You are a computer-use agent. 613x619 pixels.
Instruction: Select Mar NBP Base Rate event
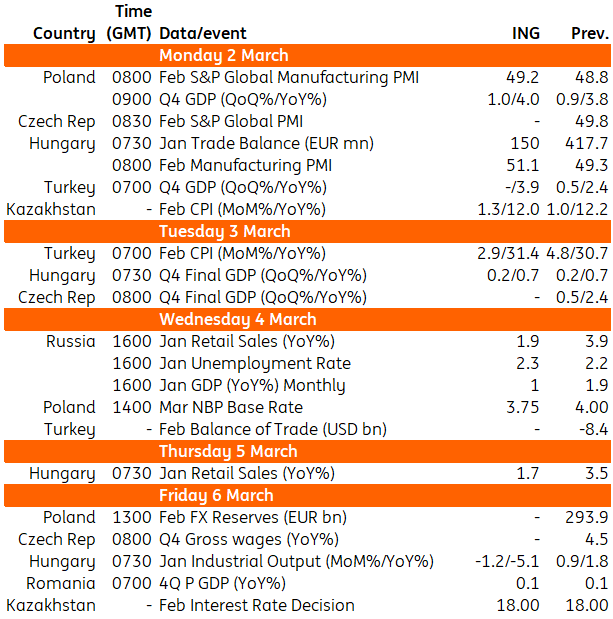[231, 407]
